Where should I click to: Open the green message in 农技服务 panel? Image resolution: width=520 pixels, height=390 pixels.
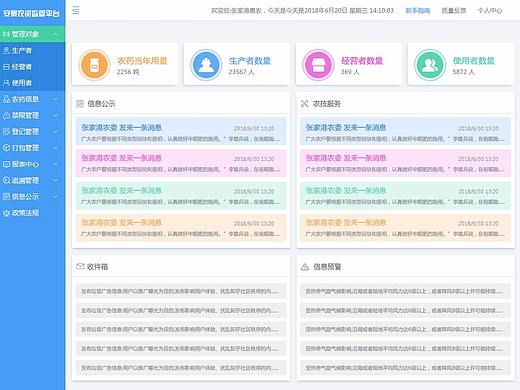tap(405, 195)
